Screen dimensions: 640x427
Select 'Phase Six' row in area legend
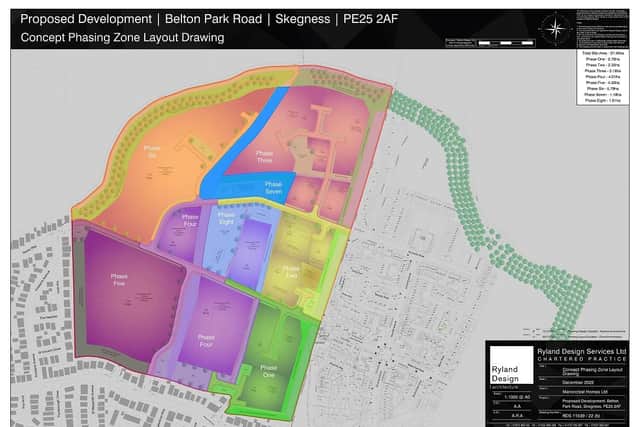[x=603, y=89]
